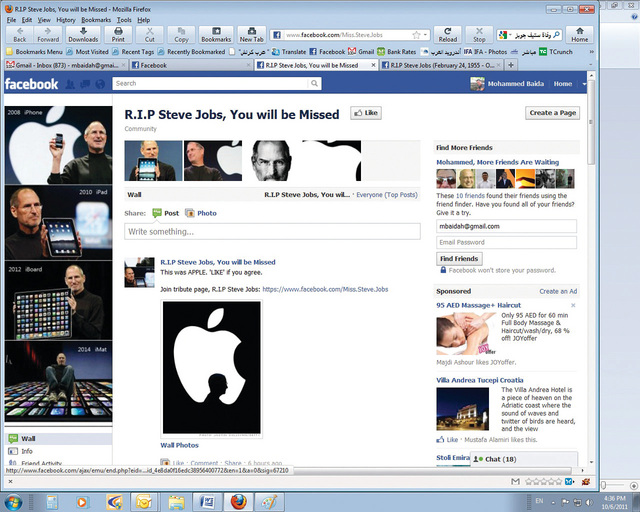This screenshot has height=512, width=640.
Task: Click the Wall Photos link
Action: click(180, 445)
